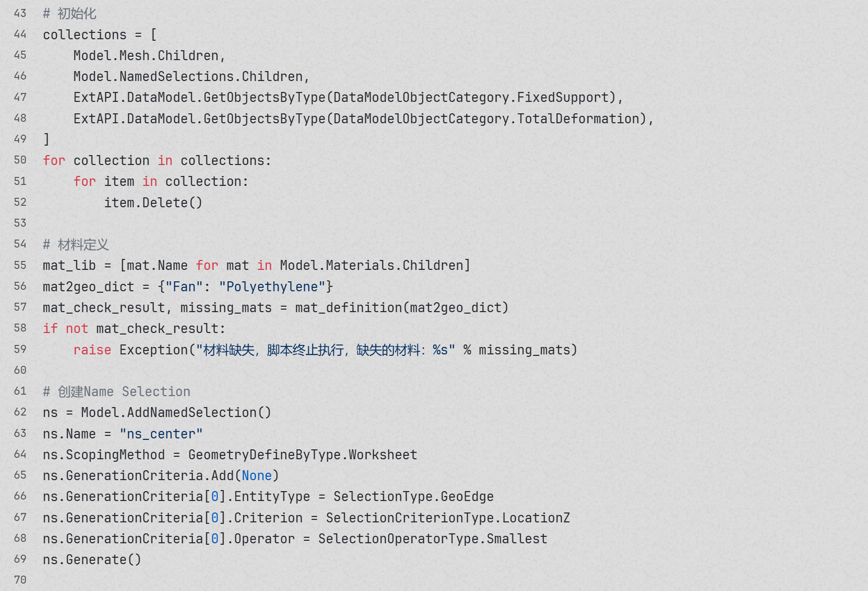868x591 pixels.
Task: Click SelectionCriterionType.LocationZ text
Action: click(x=447, y=518)
